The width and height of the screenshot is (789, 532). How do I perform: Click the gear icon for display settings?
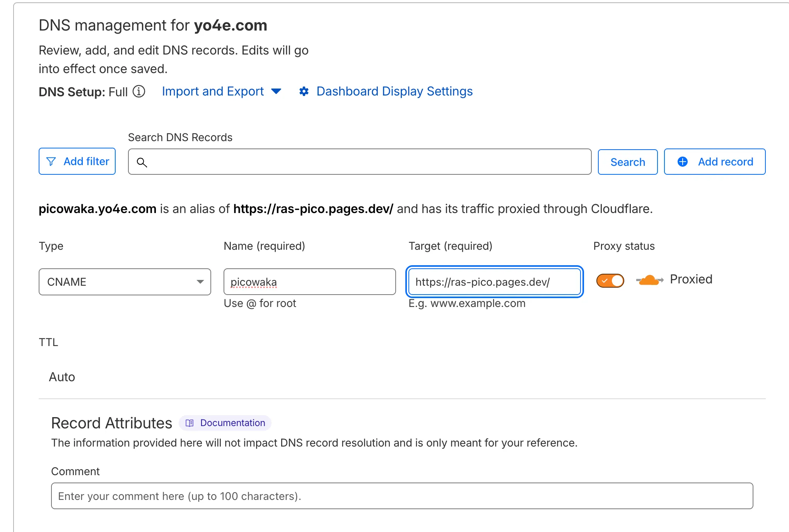[x=304, y=92]
